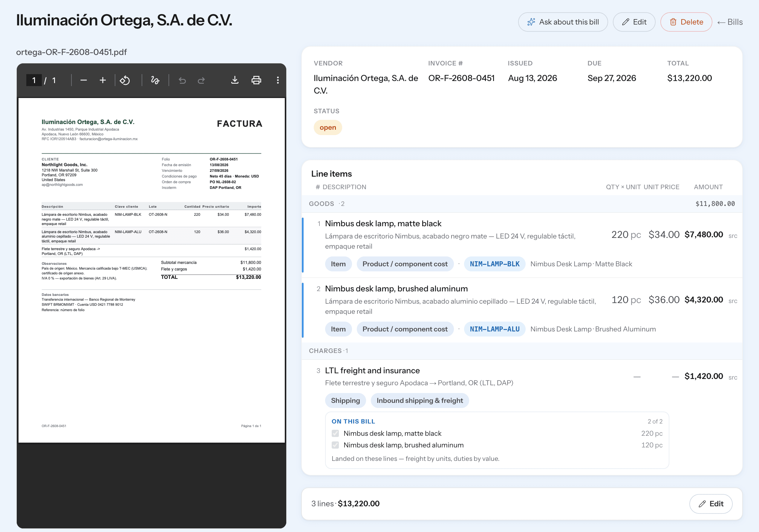
Task: Collapse the GOODS section header
Action: (x=522, y=204)
